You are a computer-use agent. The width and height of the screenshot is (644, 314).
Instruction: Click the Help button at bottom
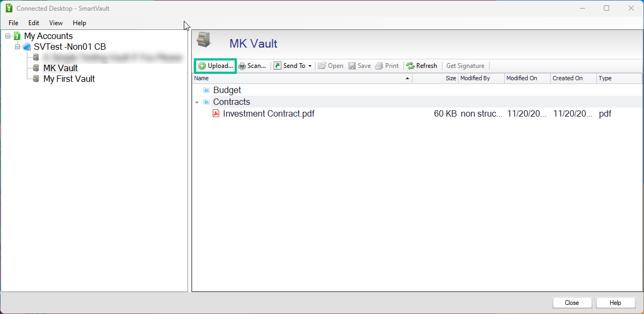click(616, 303)
